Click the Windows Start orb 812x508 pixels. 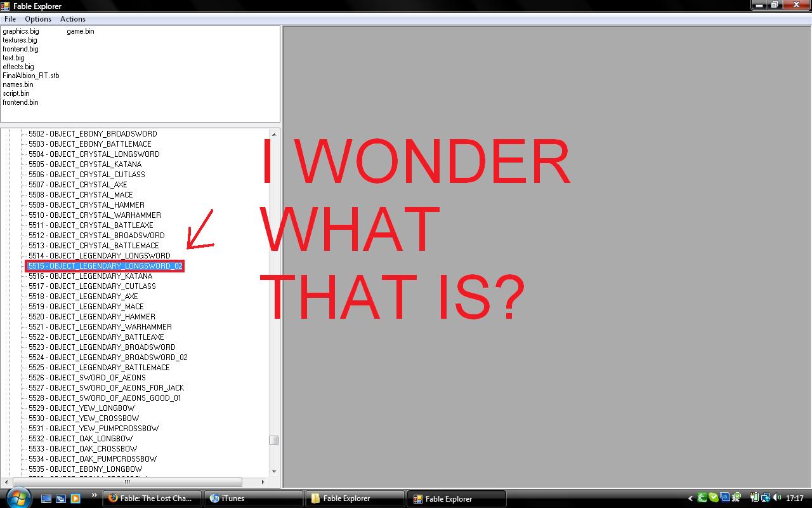[x=17, y=497]
